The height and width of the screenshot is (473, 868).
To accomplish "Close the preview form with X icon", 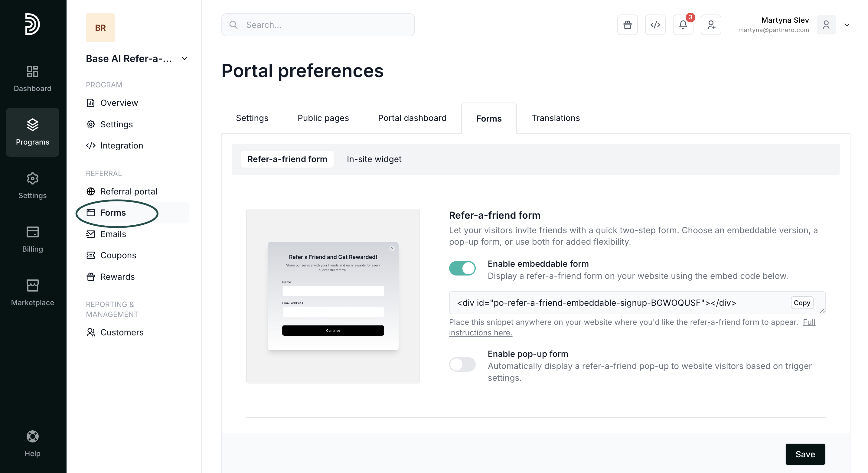I will click(x=392, y=248).
